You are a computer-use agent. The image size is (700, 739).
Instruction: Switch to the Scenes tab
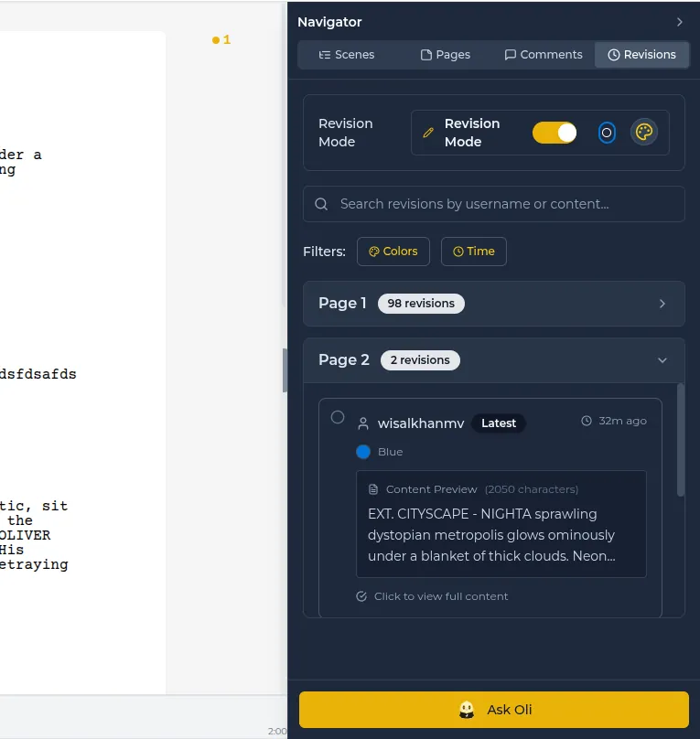pos(347,55)
